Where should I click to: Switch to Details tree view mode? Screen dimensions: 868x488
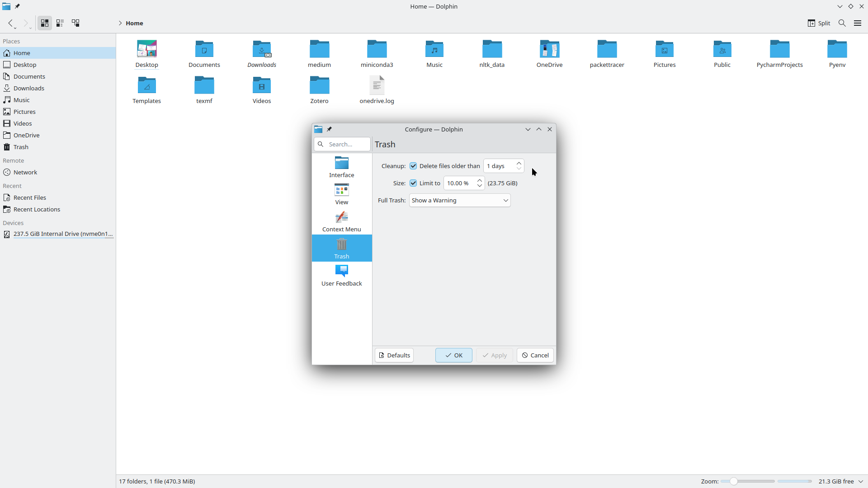(x=75, y=23)
